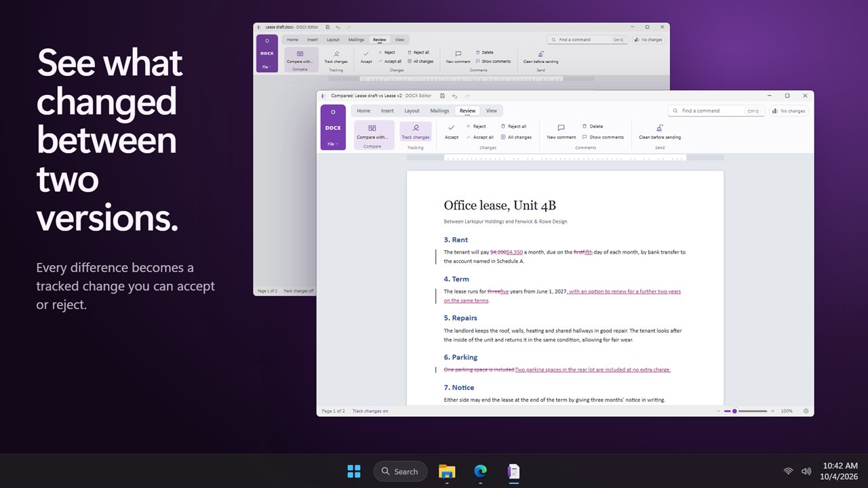The height and width of the screenshot is (488, 868).
Task: Open the Insert tab in the Compared window
Action: click(x=387, y=110)
